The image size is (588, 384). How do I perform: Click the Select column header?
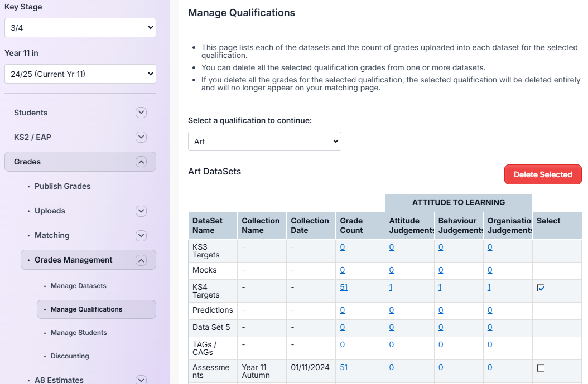[557, 226]
